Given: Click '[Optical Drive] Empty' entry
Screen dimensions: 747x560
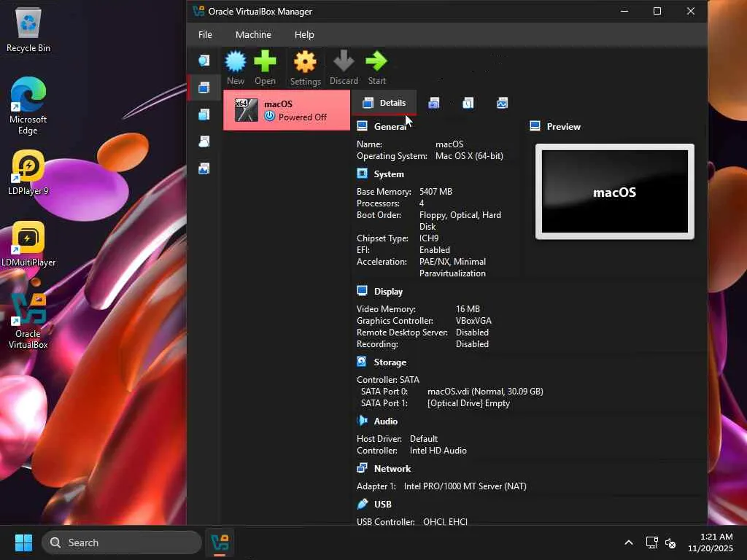Looking at the screenshot, I should (x=468, y=403).
